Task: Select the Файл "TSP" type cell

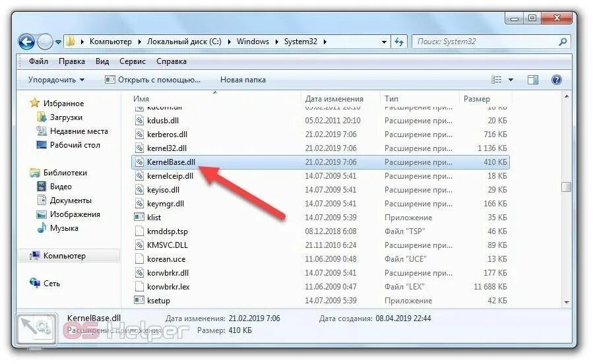Action: pyautogui.click(x=404, y=231)
